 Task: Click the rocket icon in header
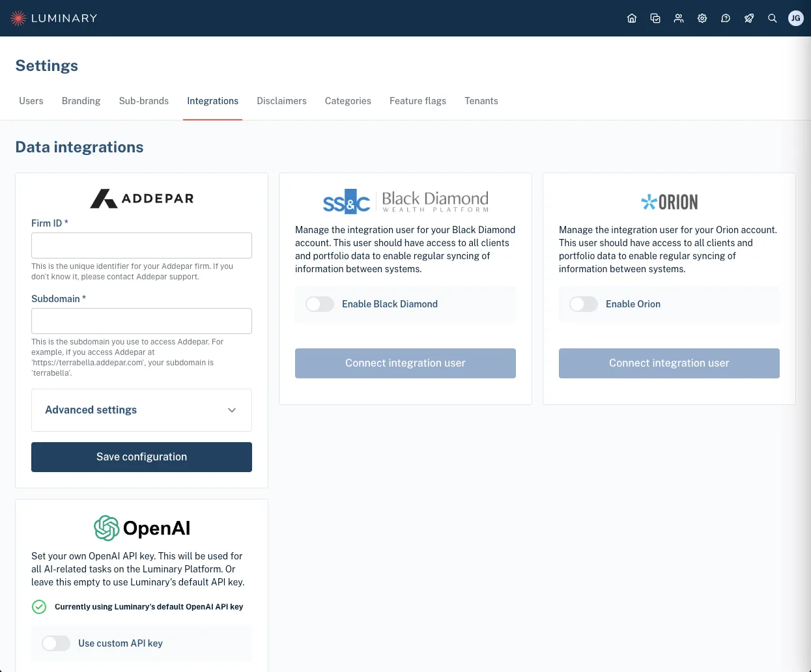(x=749, y=18)
